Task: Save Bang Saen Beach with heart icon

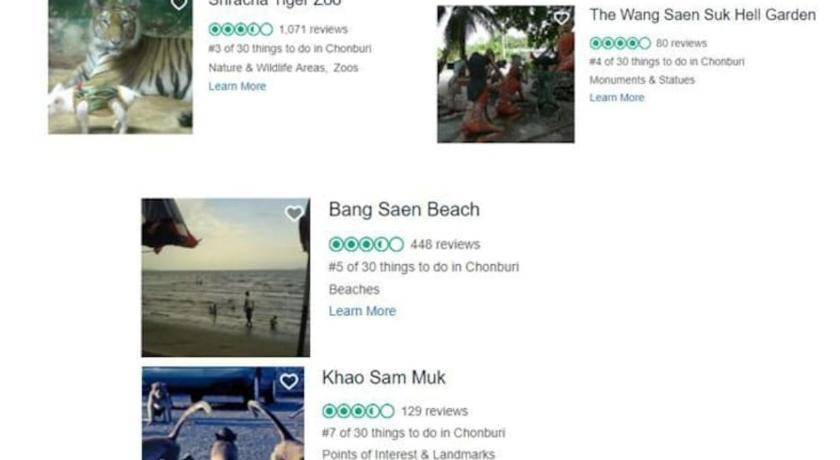Action: [294, 214]
